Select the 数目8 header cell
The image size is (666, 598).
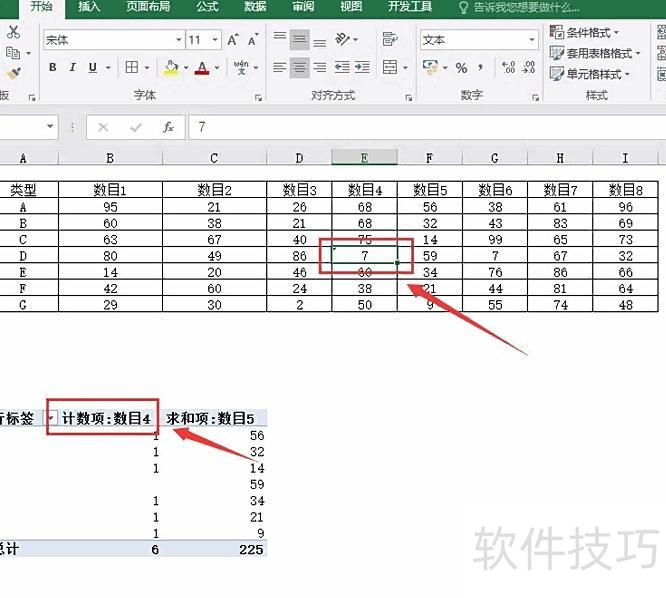[x=625, y=189]
